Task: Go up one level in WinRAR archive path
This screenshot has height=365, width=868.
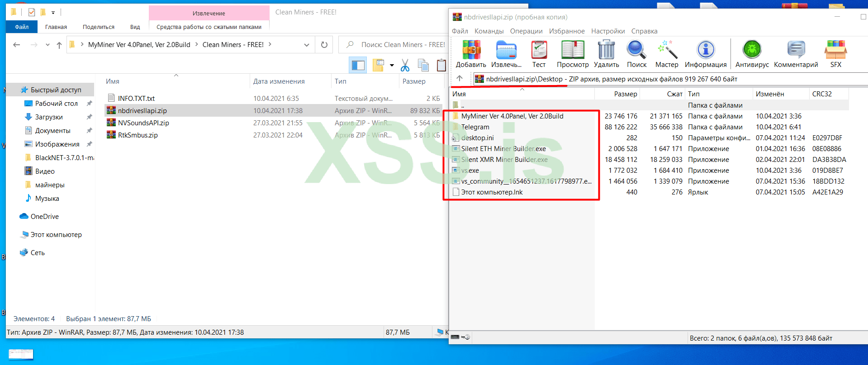Action: tap(460, 78)
